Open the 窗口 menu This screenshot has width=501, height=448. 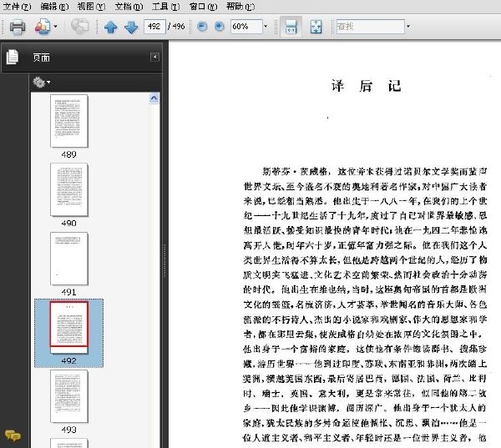pyautogui.click(x=203, y=7)
